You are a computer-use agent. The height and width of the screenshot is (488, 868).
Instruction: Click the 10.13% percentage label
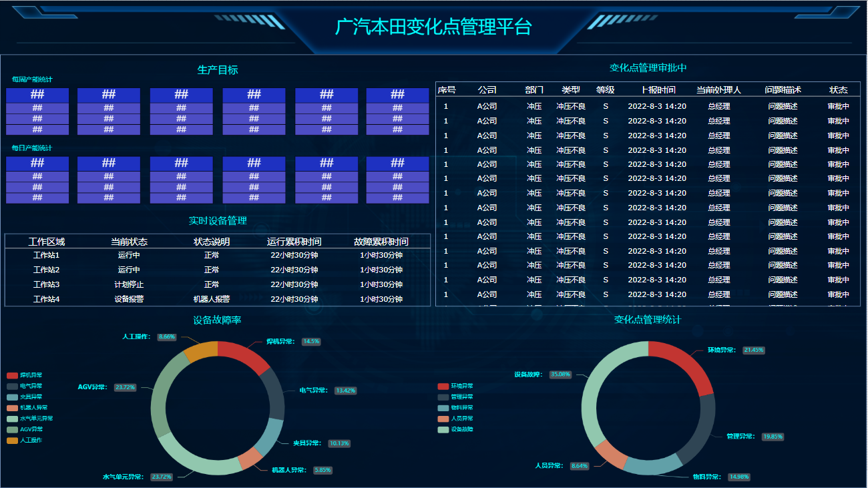click(339, 443)
